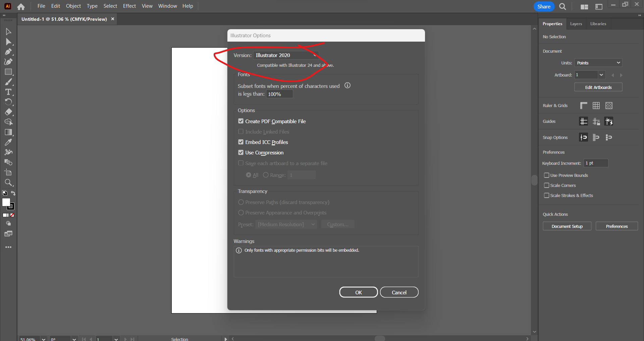Open the Units dropdown in Properties
Screen dimensions: 644x341
pos(598,62)
